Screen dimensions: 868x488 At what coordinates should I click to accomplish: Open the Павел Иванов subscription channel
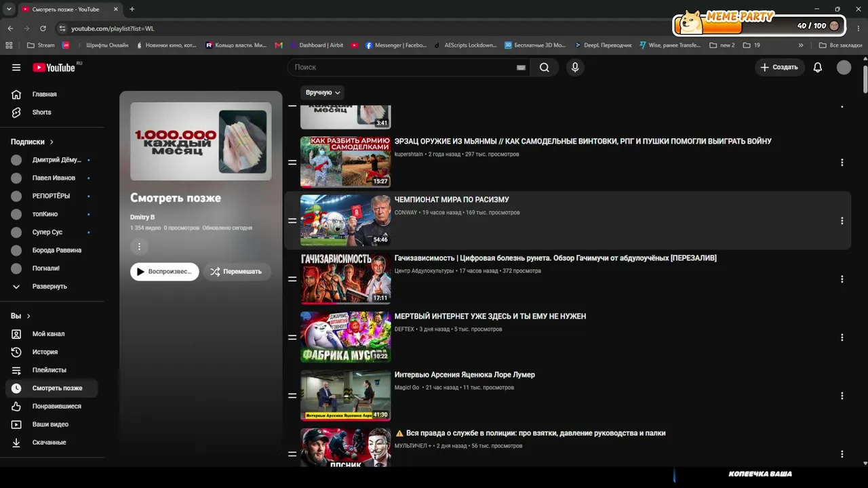(x=52, y=178)
